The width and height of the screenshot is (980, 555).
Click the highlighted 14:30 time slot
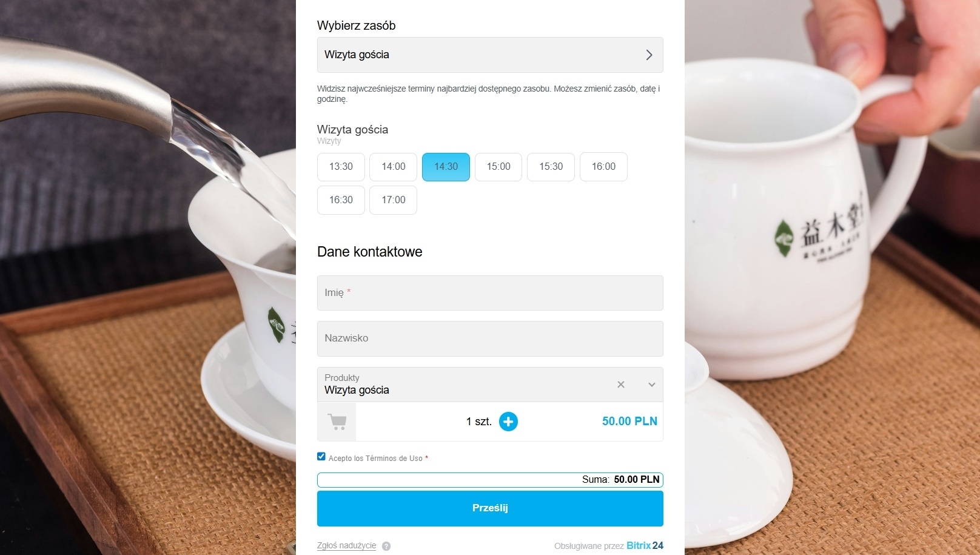pos(446,167)
